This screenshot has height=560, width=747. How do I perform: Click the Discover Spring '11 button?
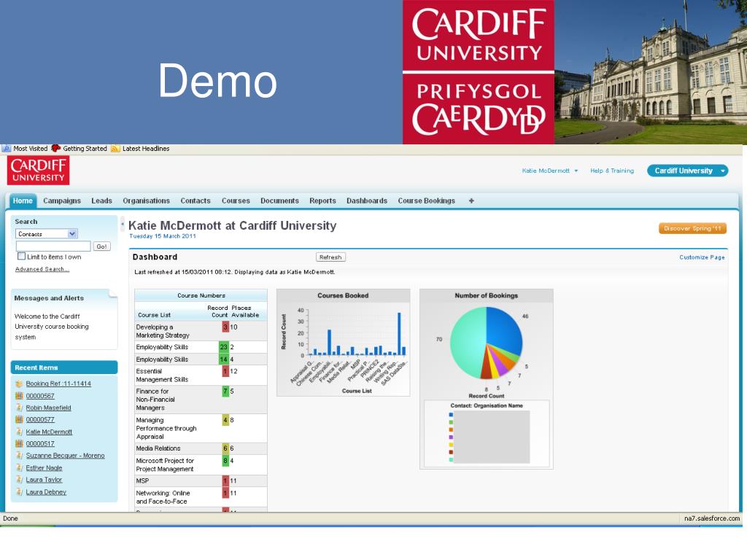pos(693,228)
